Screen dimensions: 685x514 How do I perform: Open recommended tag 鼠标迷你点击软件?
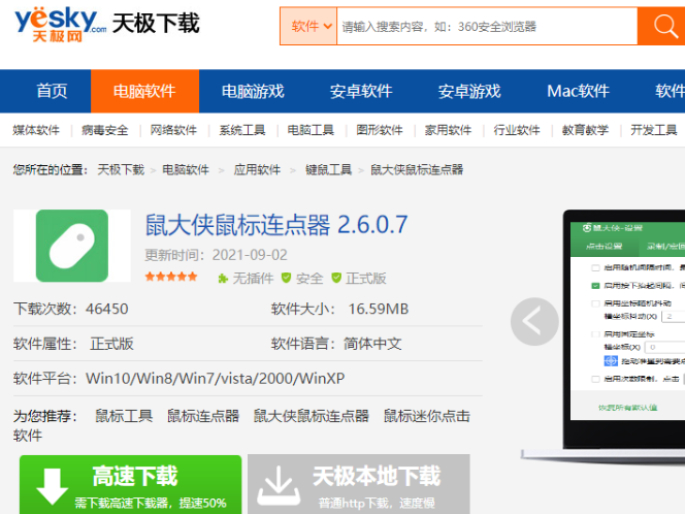tap(426, 416)
